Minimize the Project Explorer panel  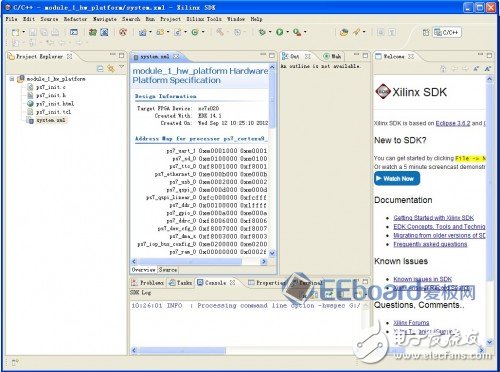pyautogui.click(x=113, y=55)
